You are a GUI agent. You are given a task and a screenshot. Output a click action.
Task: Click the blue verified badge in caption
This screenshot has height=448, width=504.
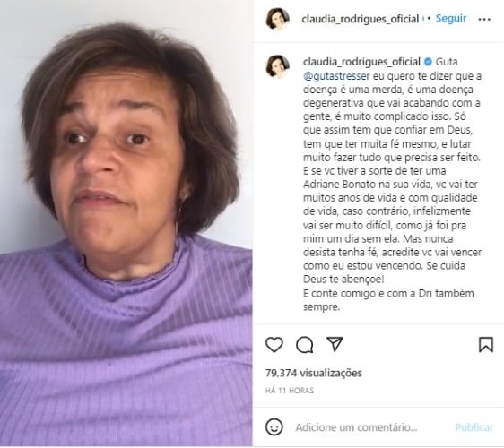point(428,62)
